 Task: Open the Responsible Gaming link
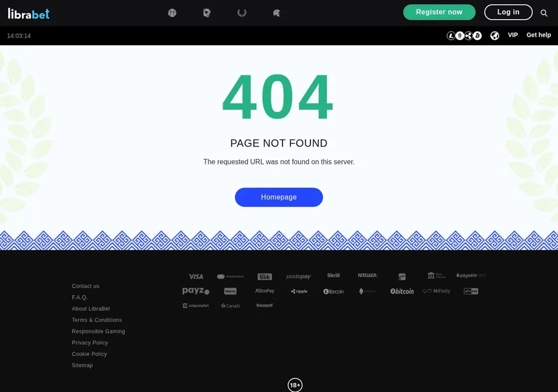pyautogui.click(x=98, y=332)
